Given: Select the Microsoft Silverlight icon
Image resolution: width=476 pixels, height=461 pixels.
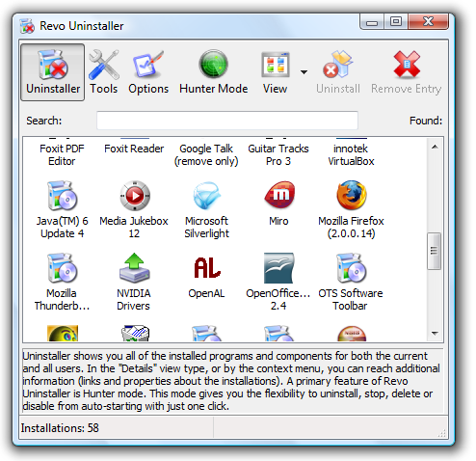Looking at the screenshot, I should [x=207, y=196].
